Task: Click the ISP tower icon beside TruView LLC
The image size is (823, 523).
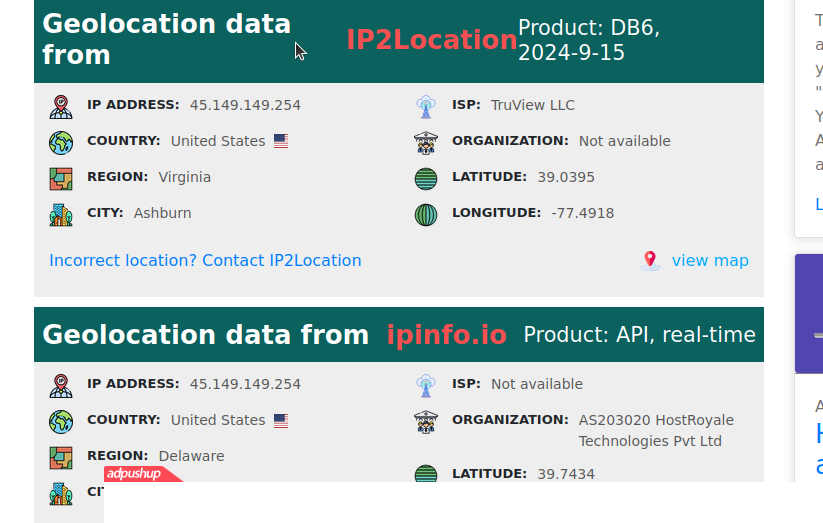Action: [426, 107]
